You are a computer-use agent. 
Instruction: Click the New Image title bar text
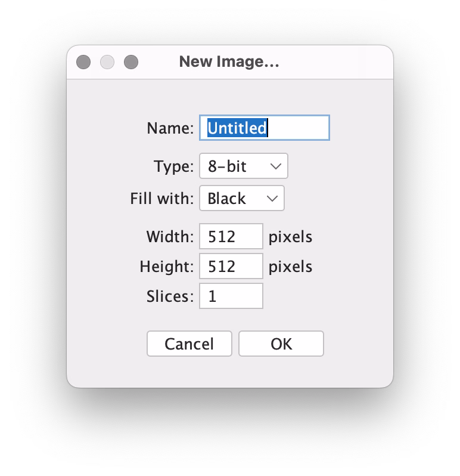(x=229, y=61)
